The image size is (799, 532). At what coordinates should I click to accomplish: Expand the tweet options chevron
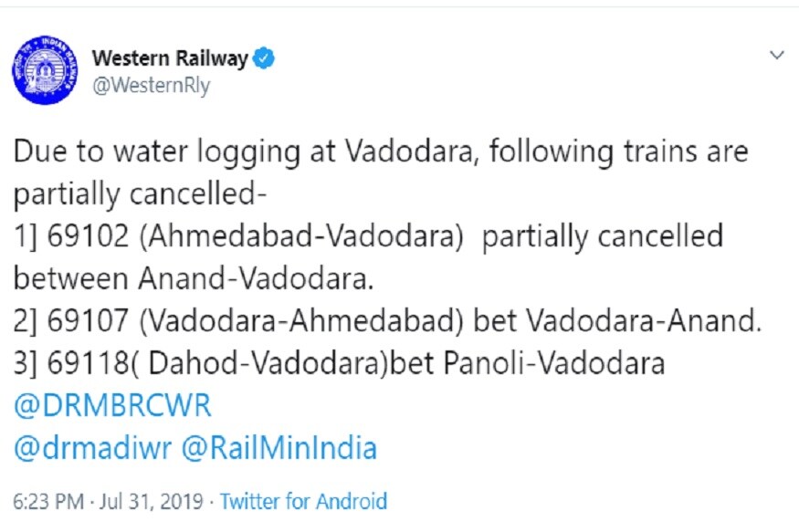click(776, 55)
